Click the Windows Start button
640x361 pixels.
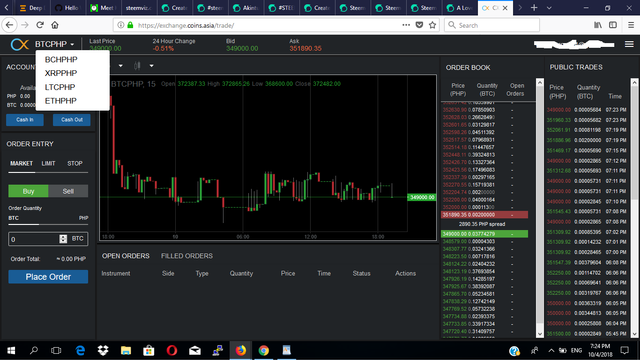tap(11, 350)
